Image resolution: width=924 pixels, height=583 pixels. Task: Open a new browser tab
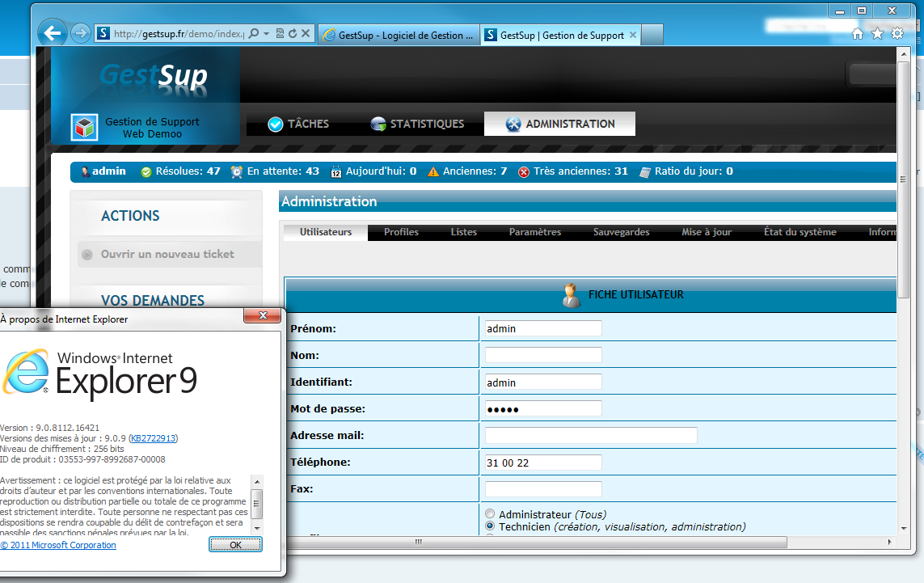652,35
